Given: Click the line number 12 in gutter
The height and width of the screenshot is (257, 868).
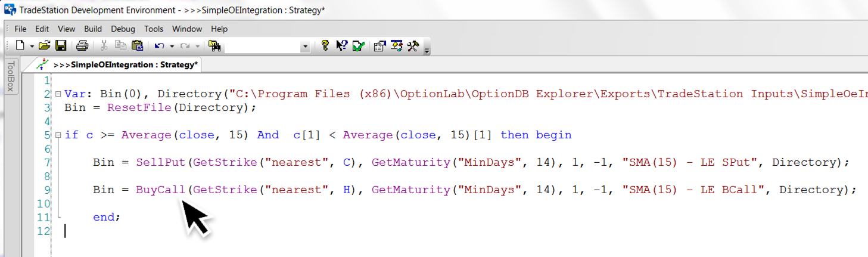Looking at the screenshot, I should [43, 231].
